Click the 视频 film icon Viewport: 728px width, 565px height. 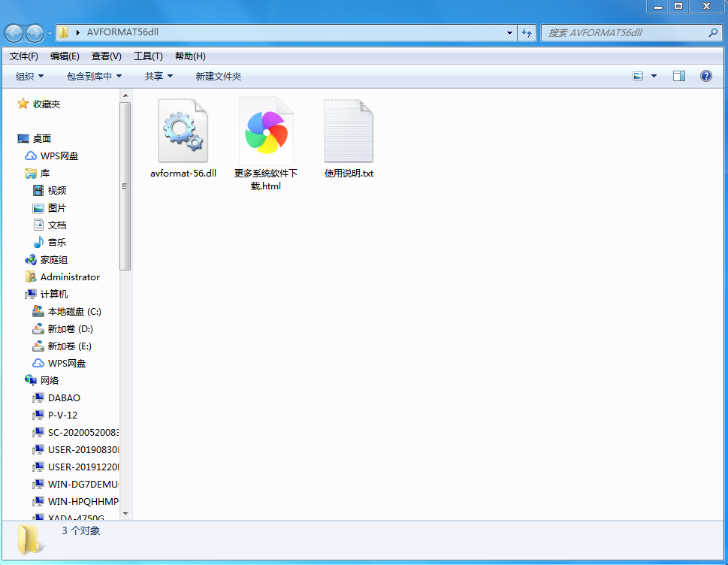[38, 190]
